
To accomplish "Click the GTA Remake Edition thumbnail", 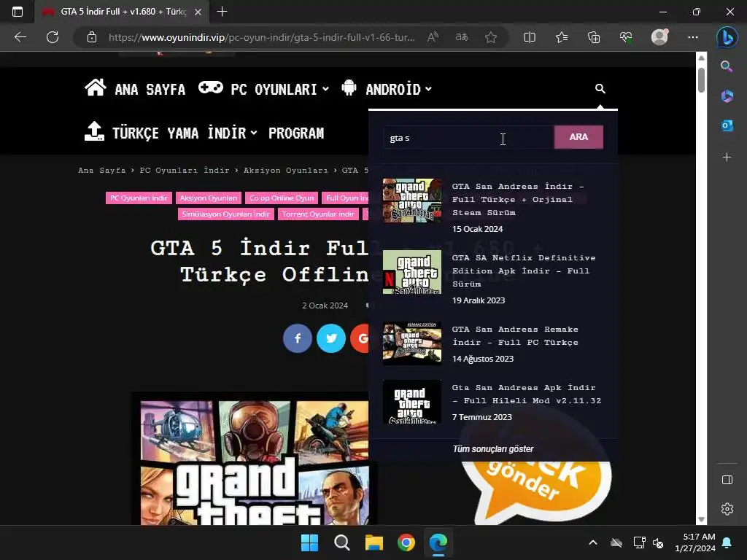I will pos(412,343).
